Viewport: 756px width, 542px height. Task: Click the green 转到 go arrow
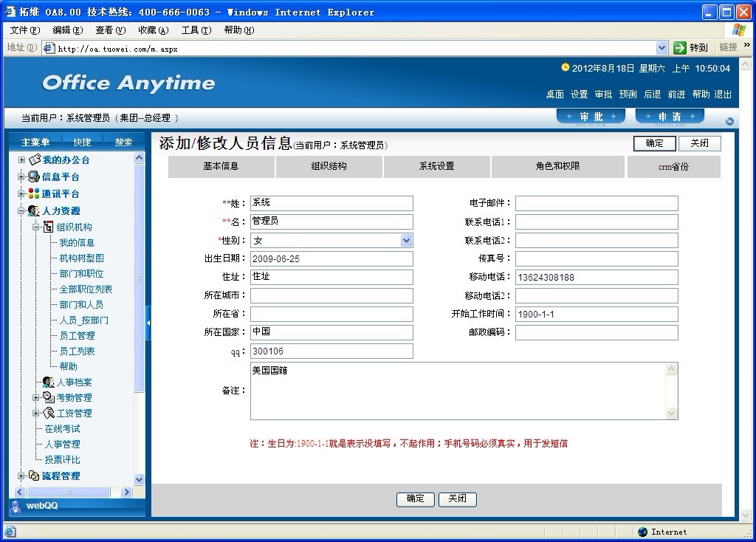click(680, 48)
